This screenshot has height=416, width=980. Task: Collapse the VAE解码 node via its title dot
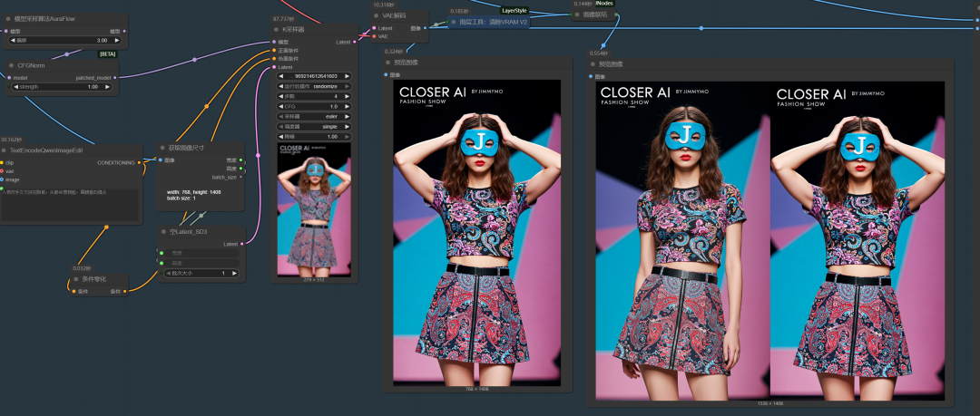click(x=377, y=15)
